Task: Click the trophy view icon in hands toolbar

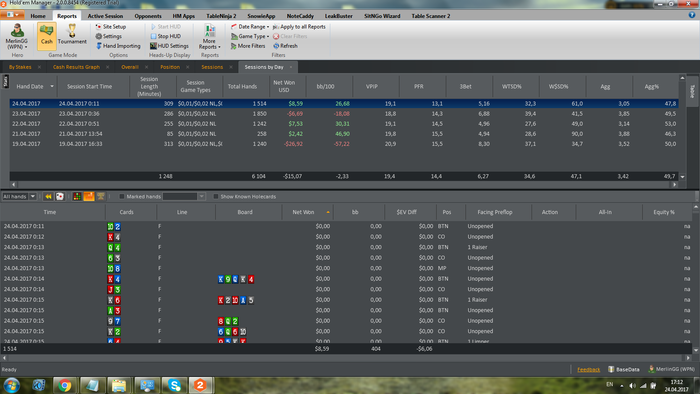Action: point(101,196)
